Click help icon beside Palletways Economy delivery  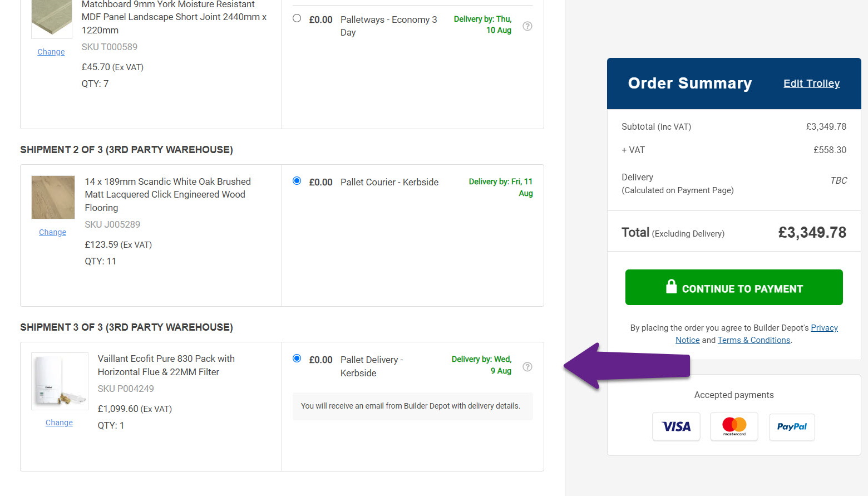(x=527, y=26)
